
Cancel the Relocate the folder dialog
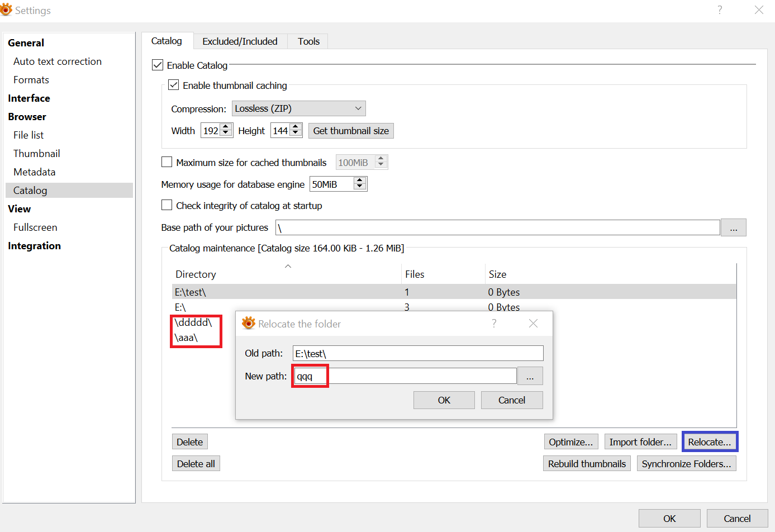512,400
